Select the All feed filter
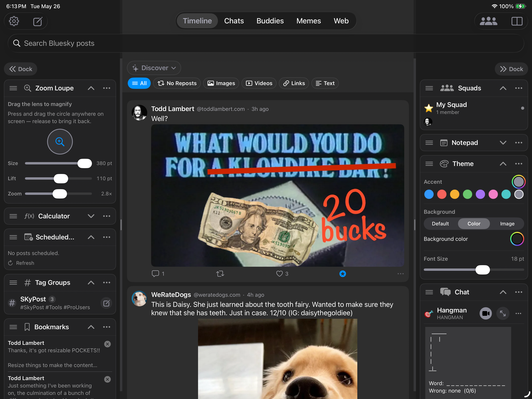The image size is (532, 399). [x=139, y=83]
